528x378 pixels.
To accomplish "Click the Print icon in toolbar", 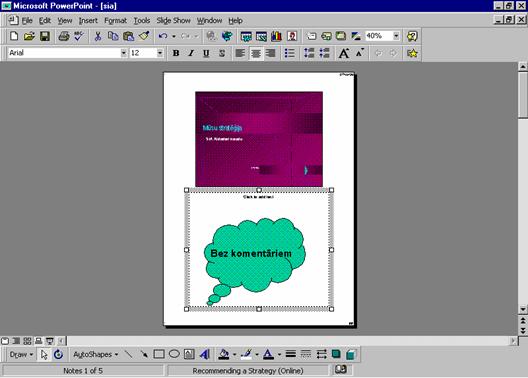I will pos(64,36).
